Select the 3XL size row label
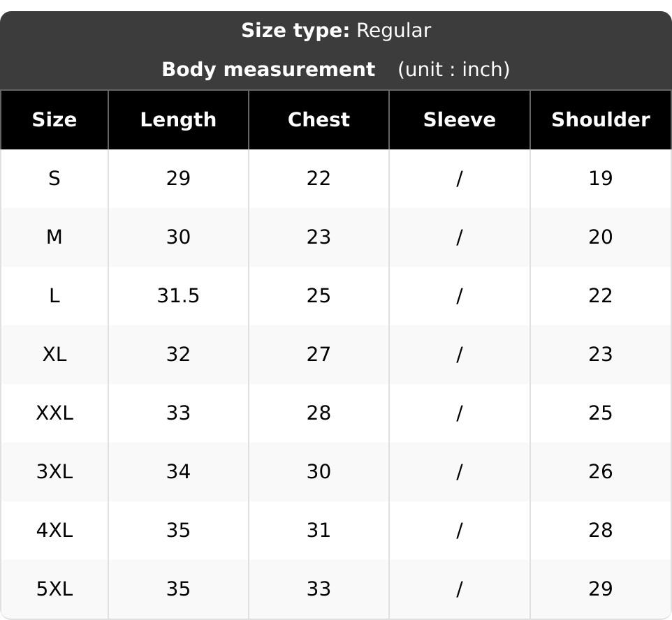Image resolution: width=672 pixels, height=620 pixels. (x=54, y=472)
